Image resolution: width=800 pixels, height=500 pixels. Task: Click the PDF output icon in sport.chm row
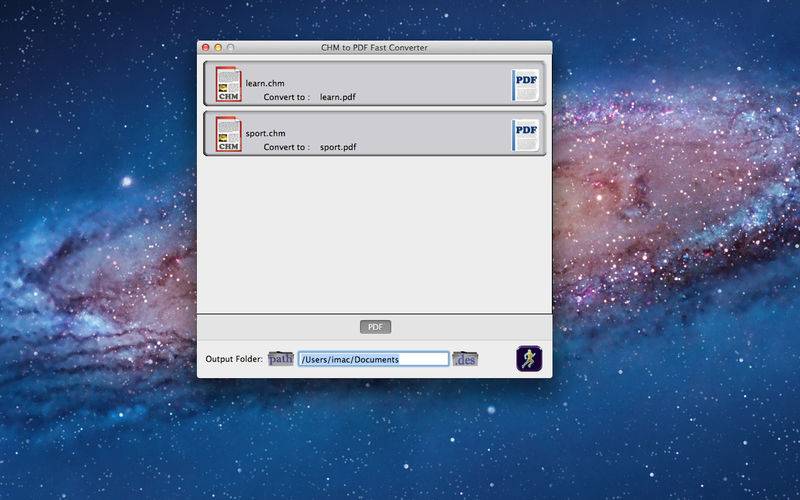(526, 135)
